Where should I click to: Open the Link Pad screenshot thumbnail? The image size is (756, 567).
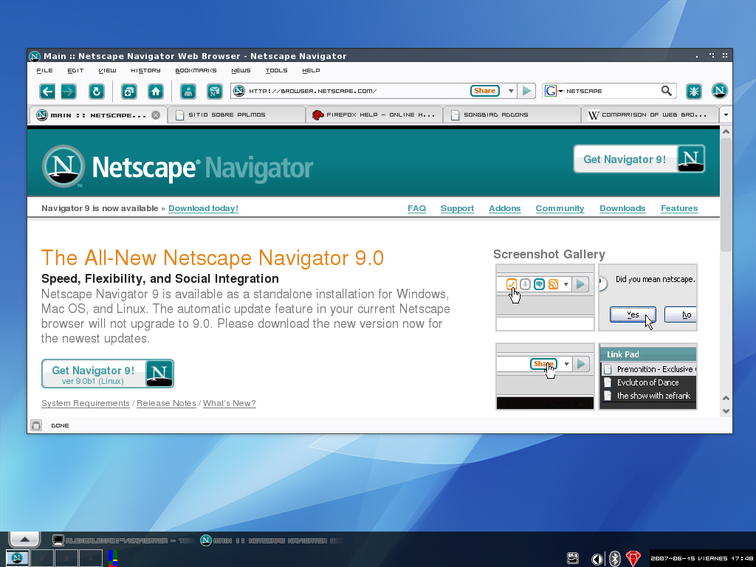point(648,377)
